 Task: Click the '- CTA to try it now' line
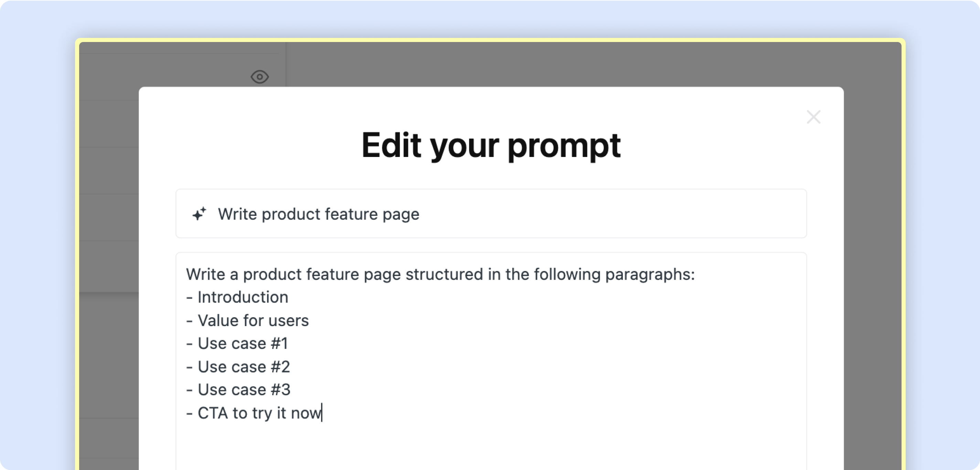click(x=254, y=412)
